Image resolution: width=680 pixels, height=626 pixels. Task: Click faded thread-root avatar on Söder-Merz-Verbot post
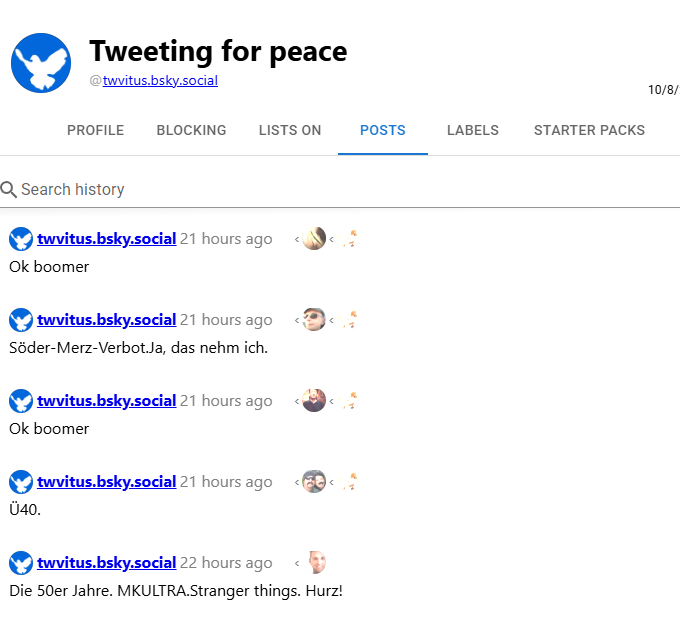point(350,320)
